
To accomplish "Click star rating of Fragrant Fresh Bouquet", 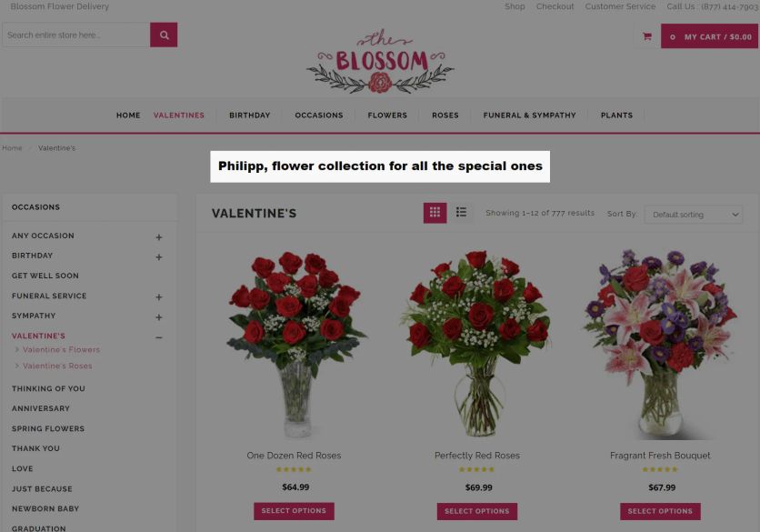I will pyautogui.click(x=660, y=469).
